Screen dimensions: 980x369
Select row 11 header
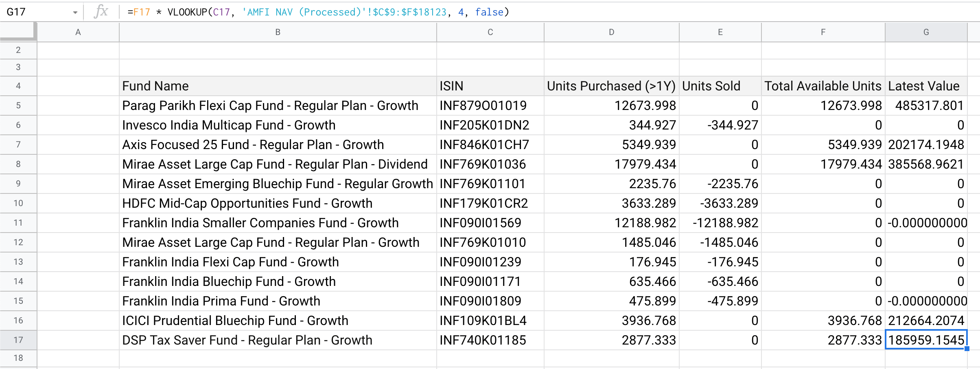(18, 223)
